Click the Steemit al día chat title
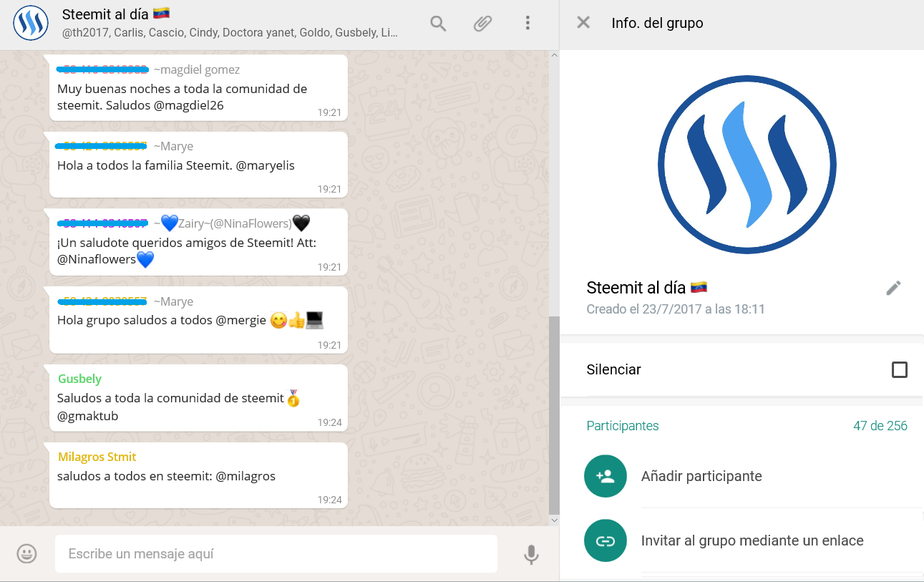The width and height of the screenshot is (924, 582). 116,14
